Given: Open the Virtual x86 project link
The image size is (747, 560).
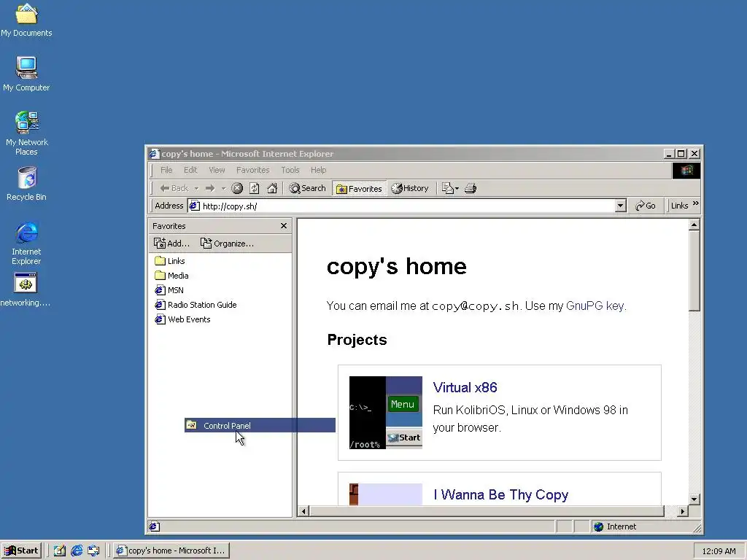Looking at the screenshot, I should point(465,388).
